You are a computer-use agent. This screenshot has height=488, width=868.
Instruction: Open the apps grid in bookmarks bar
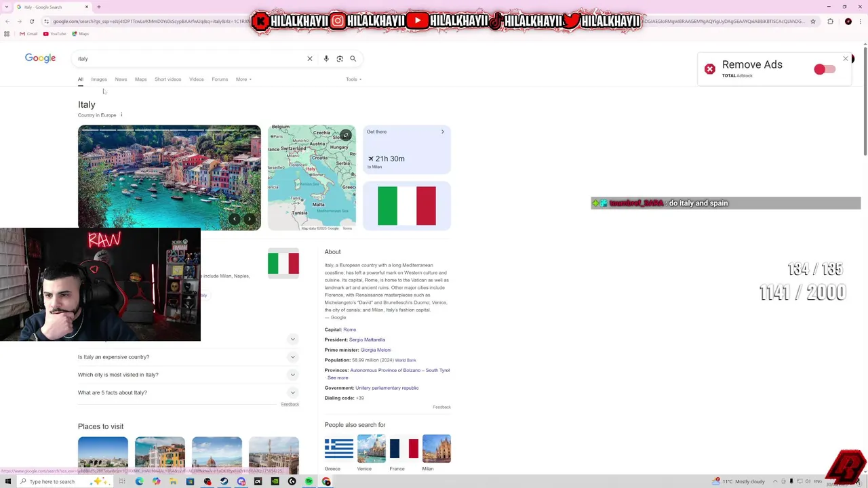[7, 34]
